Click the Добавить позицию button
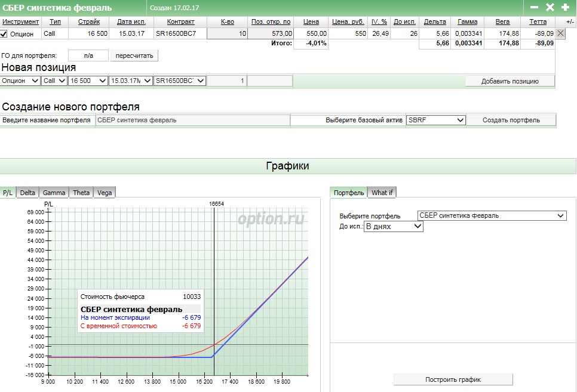The height and width of the screenshot is (392, 577). tap(510, 81)
